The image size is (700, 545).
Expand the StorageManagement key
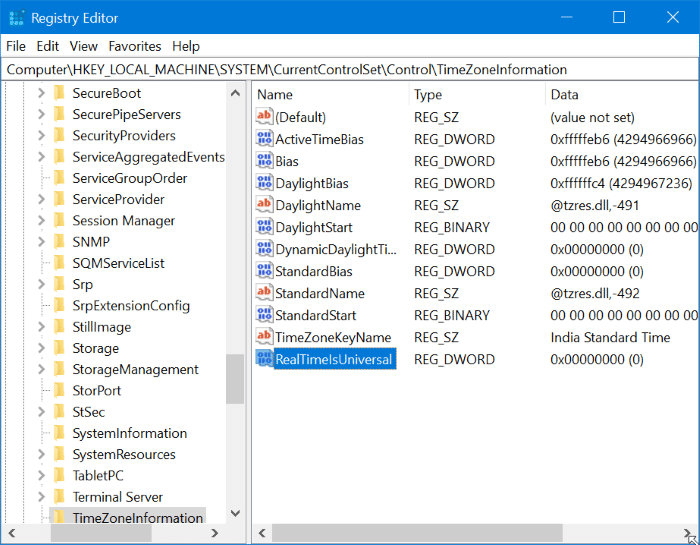click(x=42, y=369)
